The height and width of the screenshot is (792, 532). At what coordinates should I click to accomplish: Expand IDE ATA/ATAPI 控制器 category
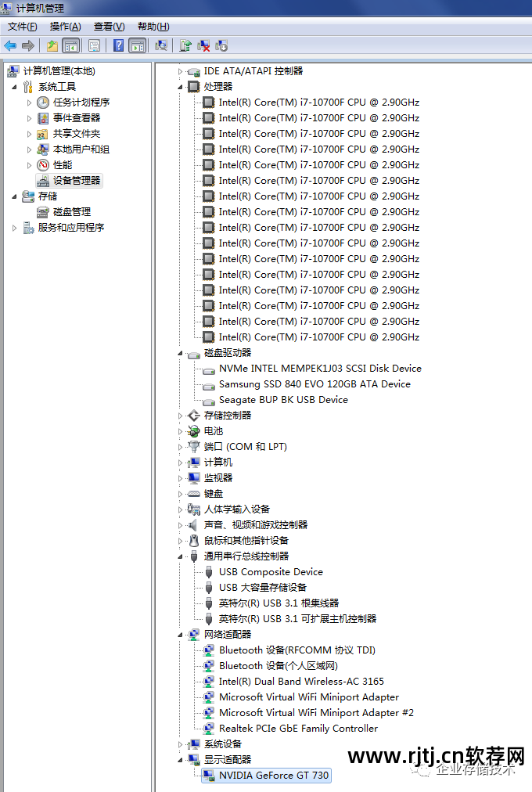click(181, 72)
